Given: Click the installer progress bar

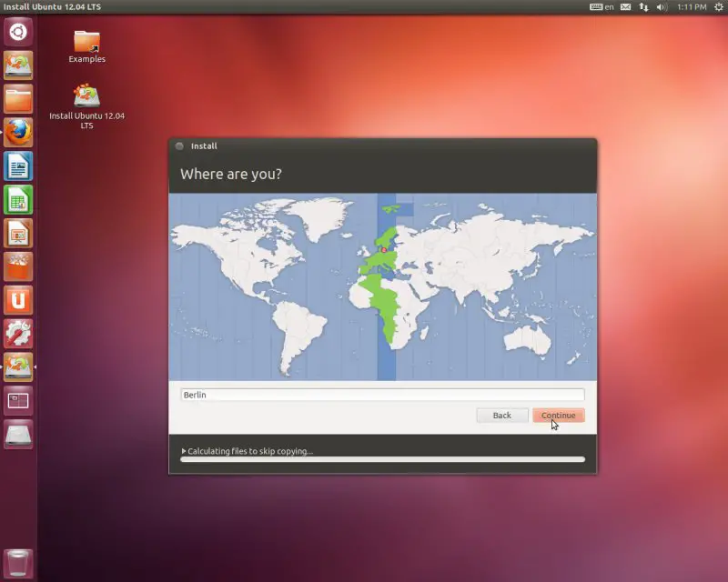Looking at the screenshot, I should pyautogui.click(x=382, y=459).
